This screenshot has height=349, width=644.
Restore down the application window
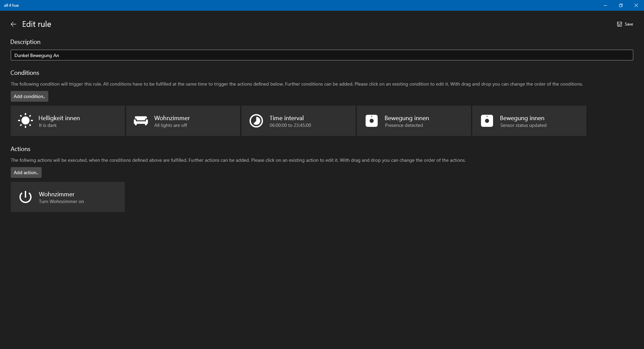pos(621,5)
